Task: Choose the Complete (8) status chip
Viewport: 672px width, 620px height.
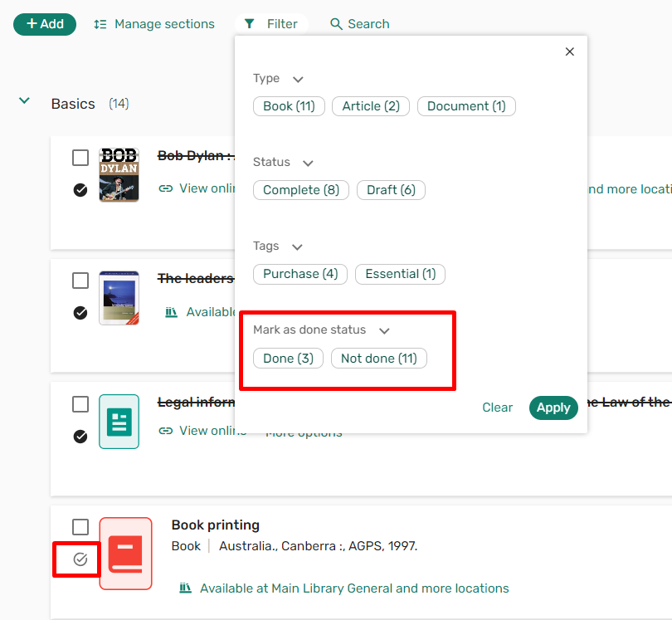Action: coord(301,190)
